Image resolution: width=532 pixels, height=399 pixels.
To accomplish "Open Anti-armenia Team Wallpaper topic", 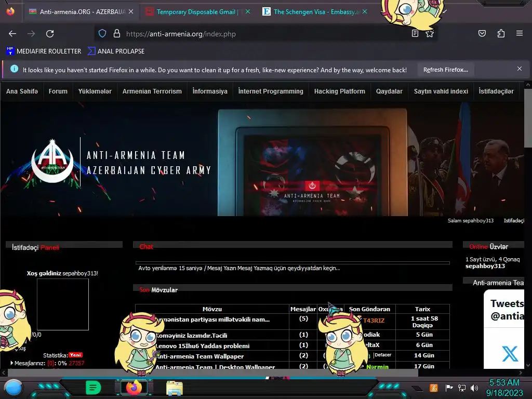I will point(200,356).
